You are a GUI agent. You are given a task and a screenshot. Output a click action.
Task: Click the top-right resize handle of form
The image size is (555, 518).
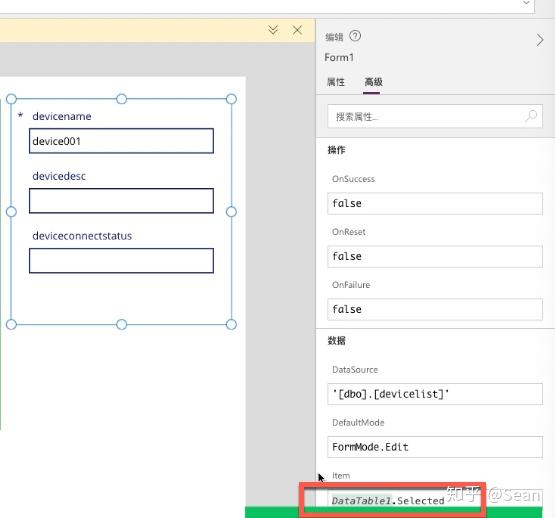tap(231, 99)
